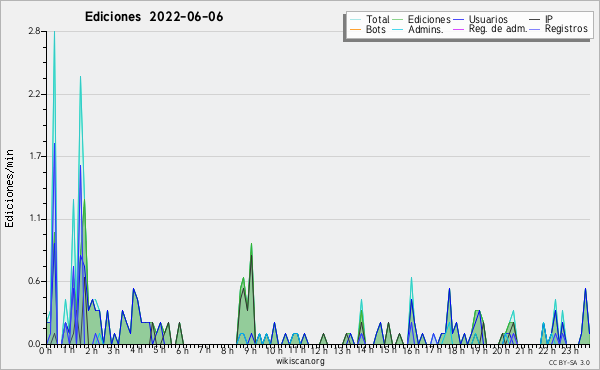
Task: Click the Ediciones/min y-axis label
Action: pos(9,188)
